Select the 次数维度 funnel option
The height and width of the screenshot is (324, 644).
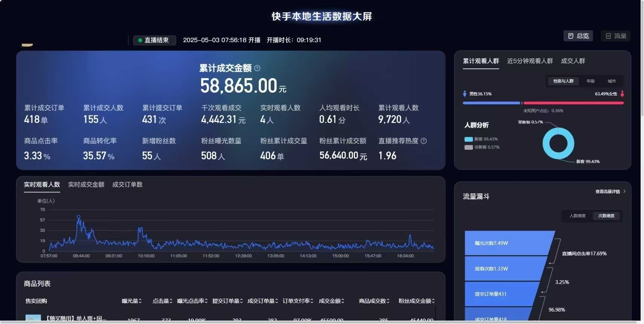[606, 216]
